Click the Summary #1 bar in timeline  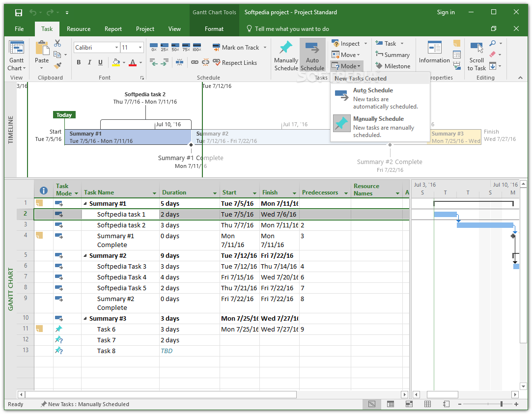tap(128, 138)
